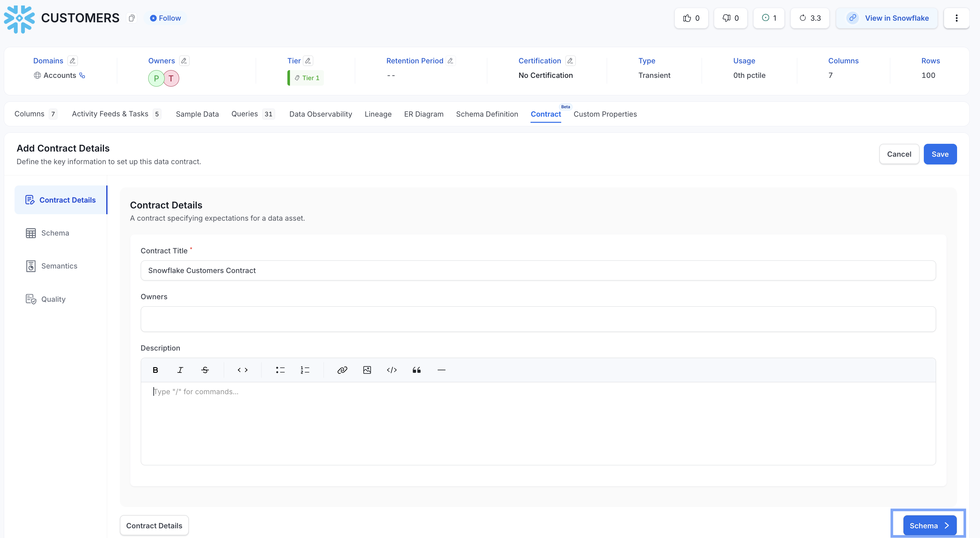980x538 pixels.
Task: Open the tasks counter showing 1
Action: point(769,18)
